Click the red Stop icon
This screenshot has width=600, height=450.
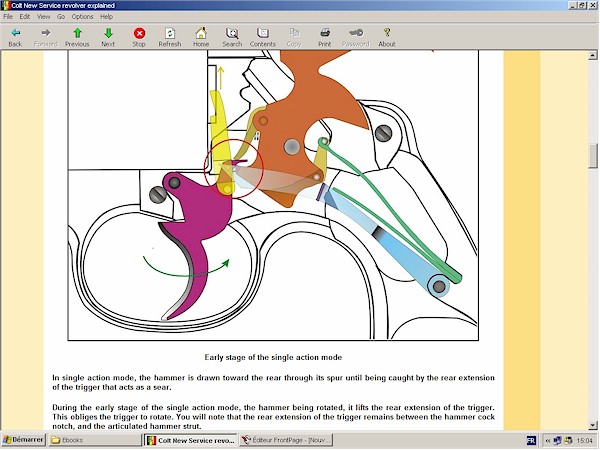pyautogui.click(x=139, y=33)
